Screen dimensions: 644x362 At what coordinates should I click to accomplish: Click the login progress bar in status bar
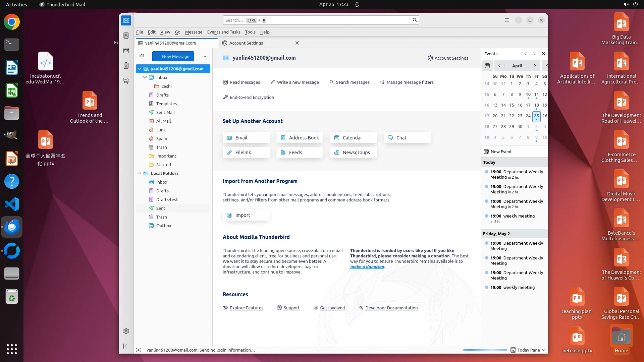tap(485, 350)
